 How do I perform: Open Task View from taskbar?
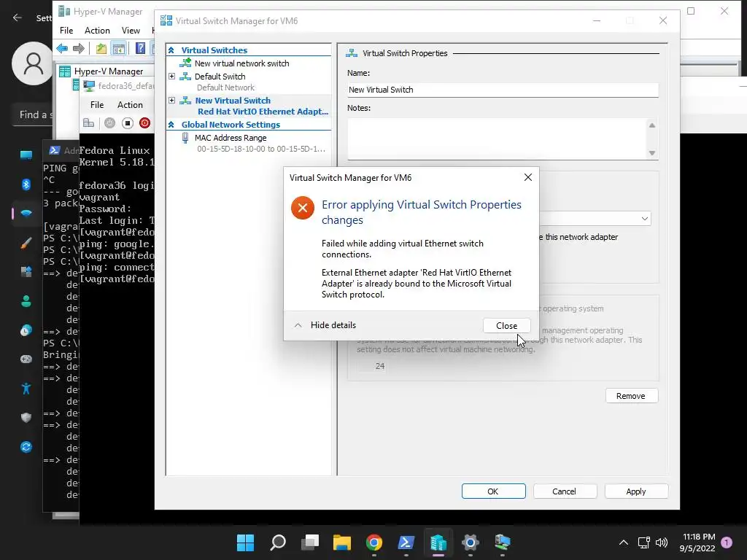coord(309,542)
